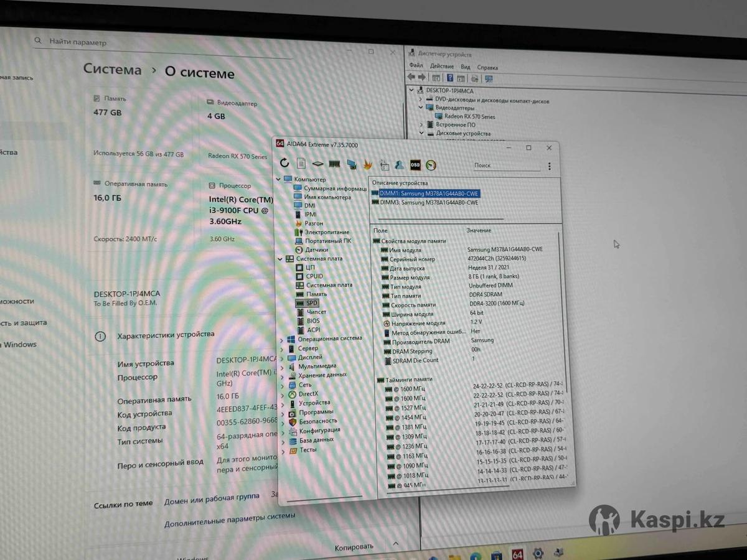Screen dimensions: 747x560
Task: Click the gauge sensor icon in AIDA64 toolbar
Action: [431, 165]
